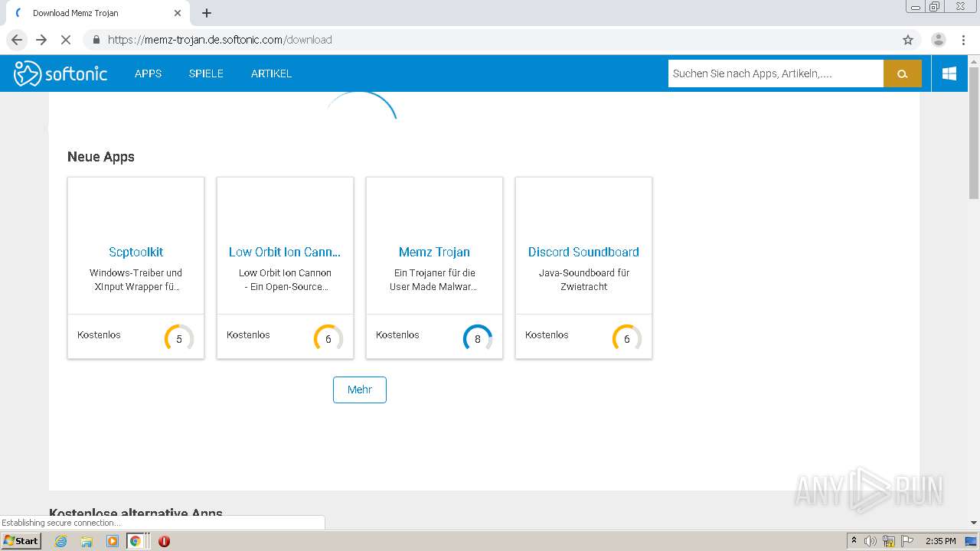Click the Neue Apps heading

(x=101, y=157)
